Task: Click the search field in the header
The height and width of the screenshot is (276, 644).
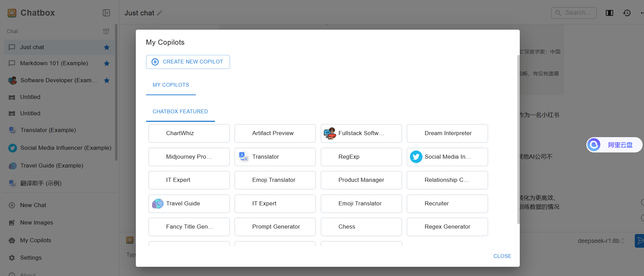Action: coord(574,13)
